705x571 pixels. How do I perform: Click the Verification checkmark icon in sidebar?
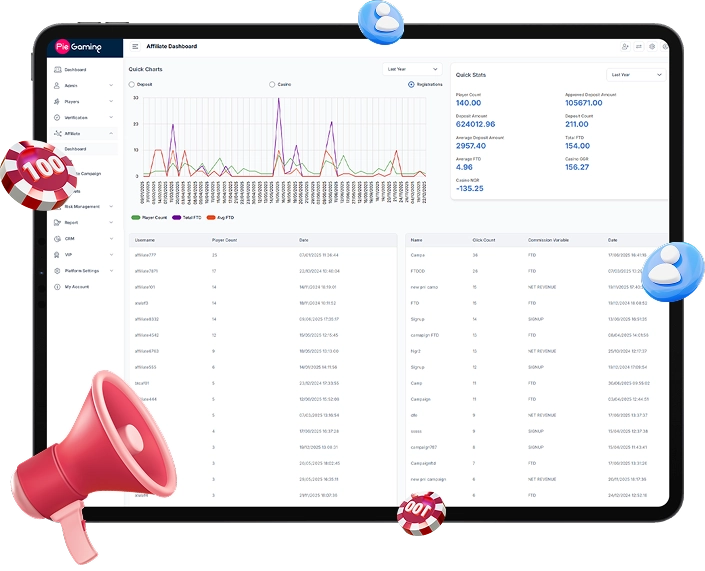click(57, 118)
